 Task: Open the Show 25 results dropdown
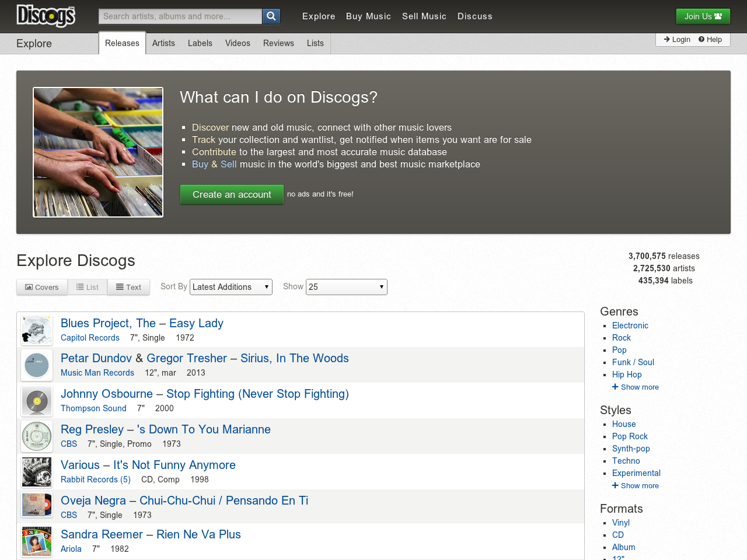coord(346,287)
